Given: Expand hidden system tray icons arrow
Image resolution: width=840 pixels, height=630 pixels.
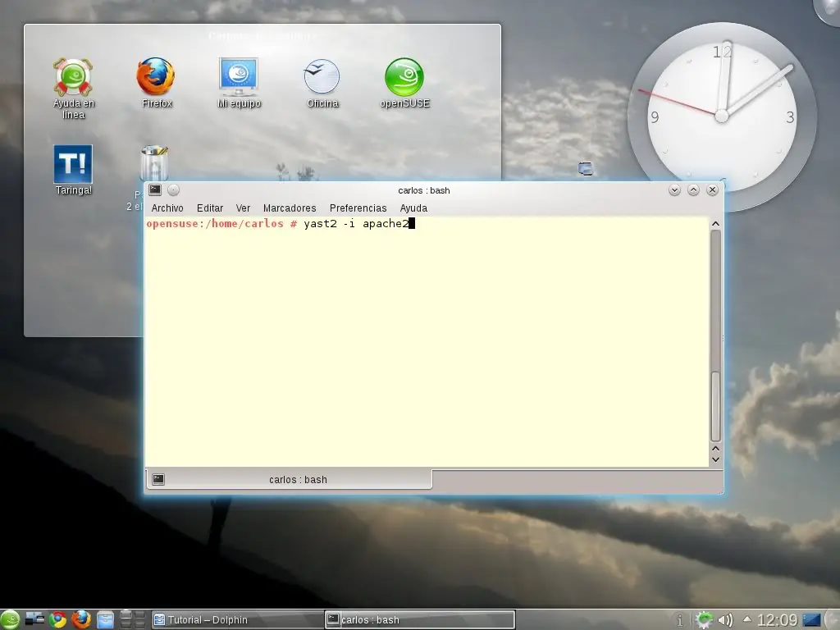Looking at the screenshot, I should coord(746,620).
